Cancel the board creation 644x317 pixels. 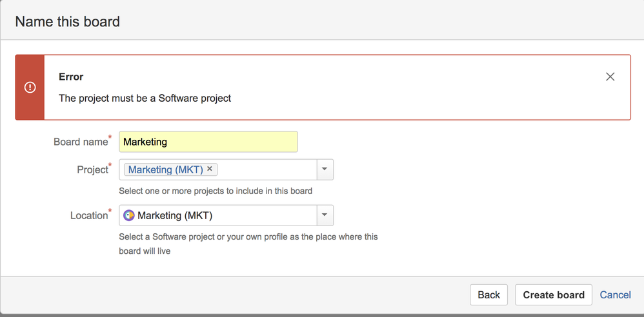point(615,294)
